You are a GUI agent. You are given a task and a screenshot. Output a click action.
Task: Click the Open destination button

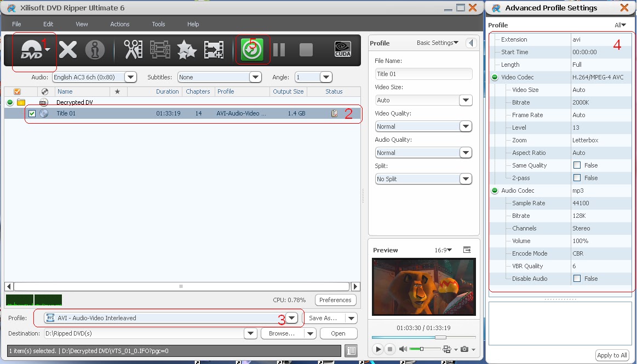click(338, 333)
